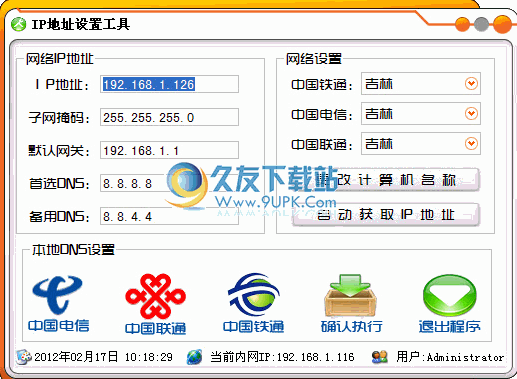Click the 网络IP地址 group heading

(60, 59)
